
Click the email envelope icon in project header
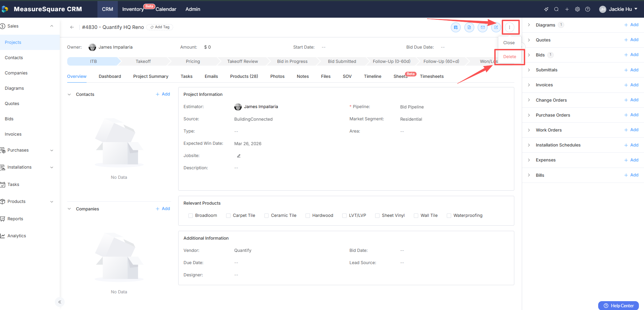[x=483, y=27]
